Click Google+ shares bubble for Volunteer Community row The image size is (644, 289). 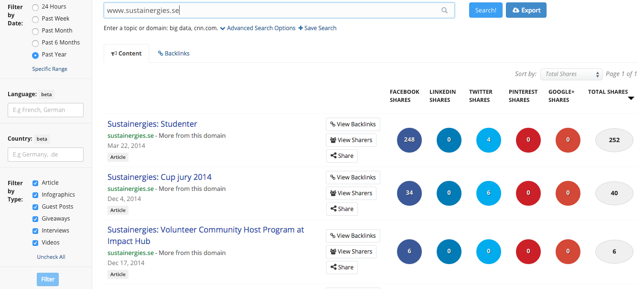coord(568,251)
